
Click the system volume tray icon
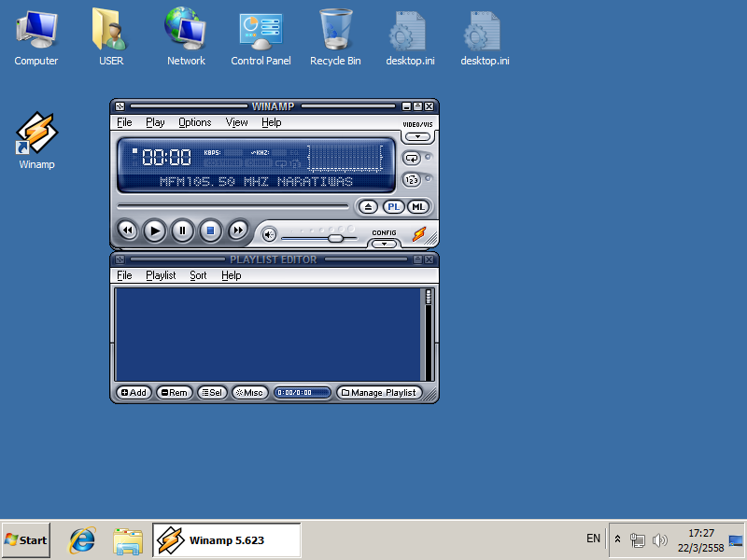tap(660, 540)
